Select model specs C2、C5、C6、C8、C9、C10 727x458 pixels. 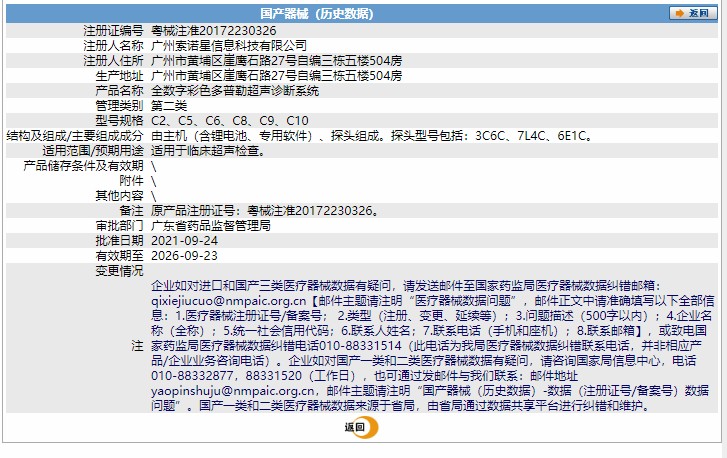[230, 121]
